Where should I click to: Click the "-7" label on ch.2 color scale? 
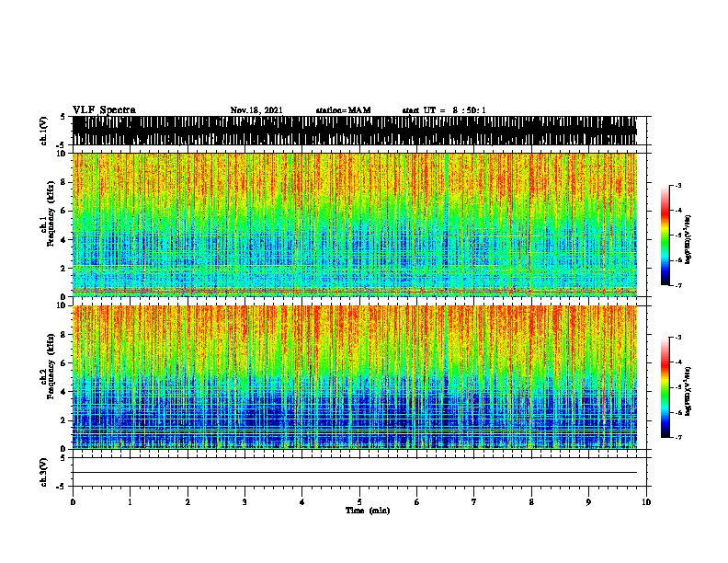click(x=678, y=438)
